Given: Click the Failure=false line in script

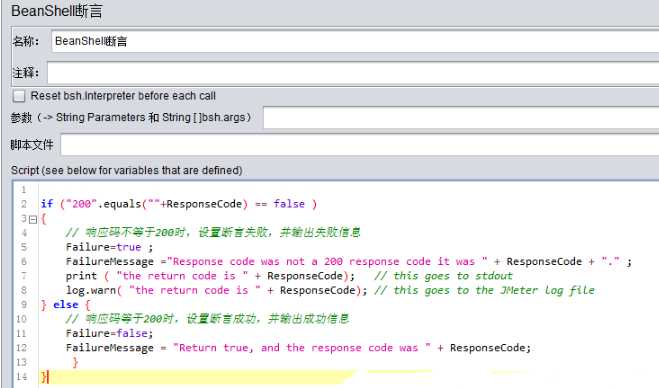Looking at the screenshot, I should (x=109, y=333).
